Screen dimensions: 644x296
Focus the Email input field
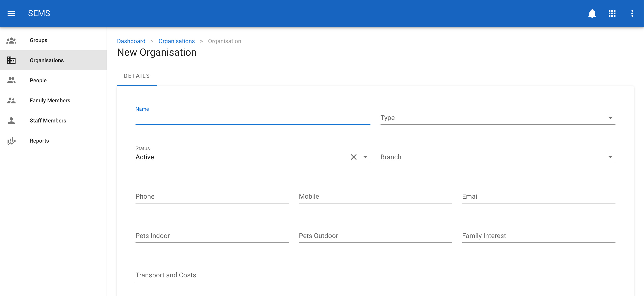(x=538, y=196)
